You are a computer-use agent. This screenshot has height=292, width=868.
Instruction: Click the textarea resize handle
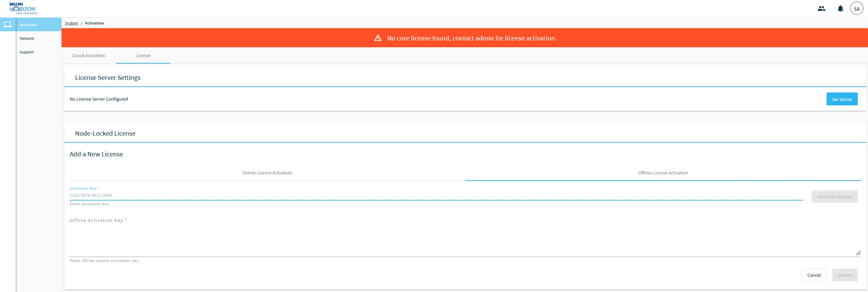858,253
